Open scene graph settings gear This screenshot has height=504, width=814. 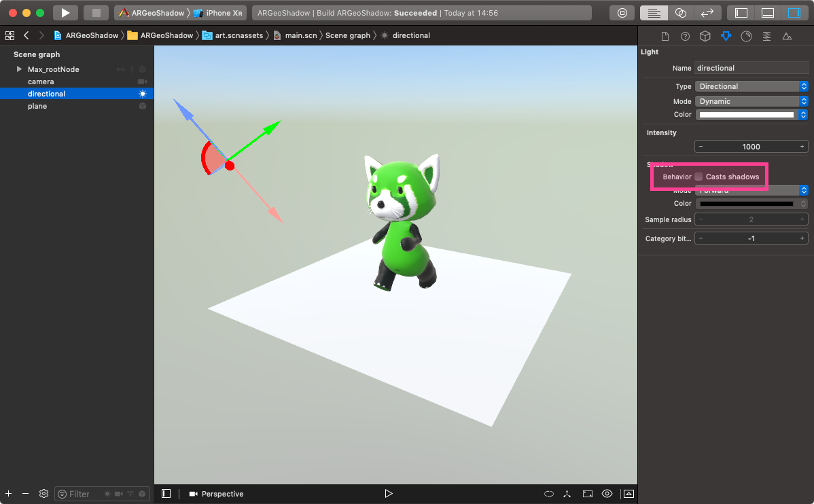pos(43,494)
